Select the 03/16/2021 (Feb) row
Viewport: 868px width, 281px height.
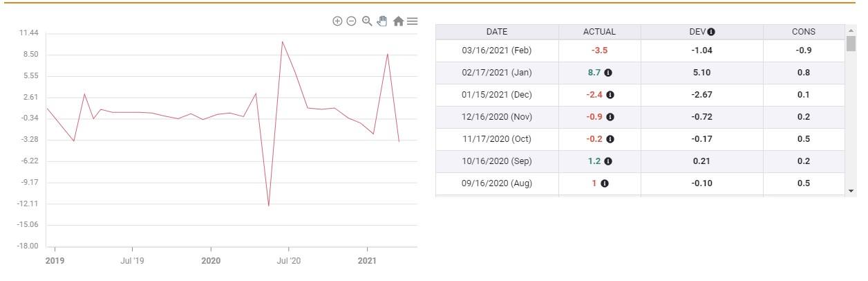(640, 51)
